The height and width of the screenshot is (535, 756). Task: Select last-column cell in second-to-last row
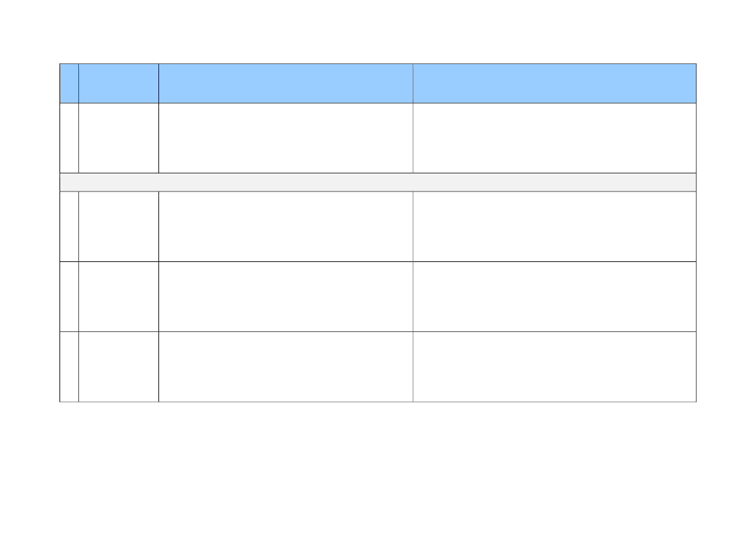554,296
